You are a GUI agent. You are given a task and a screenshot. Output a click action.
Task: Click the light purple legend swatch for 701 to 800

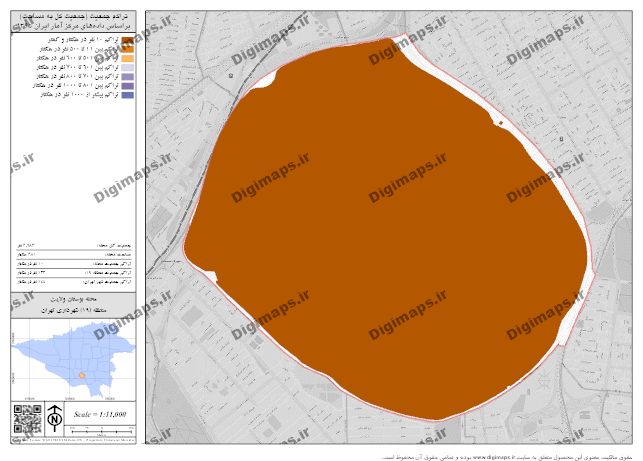pos(128,77)
